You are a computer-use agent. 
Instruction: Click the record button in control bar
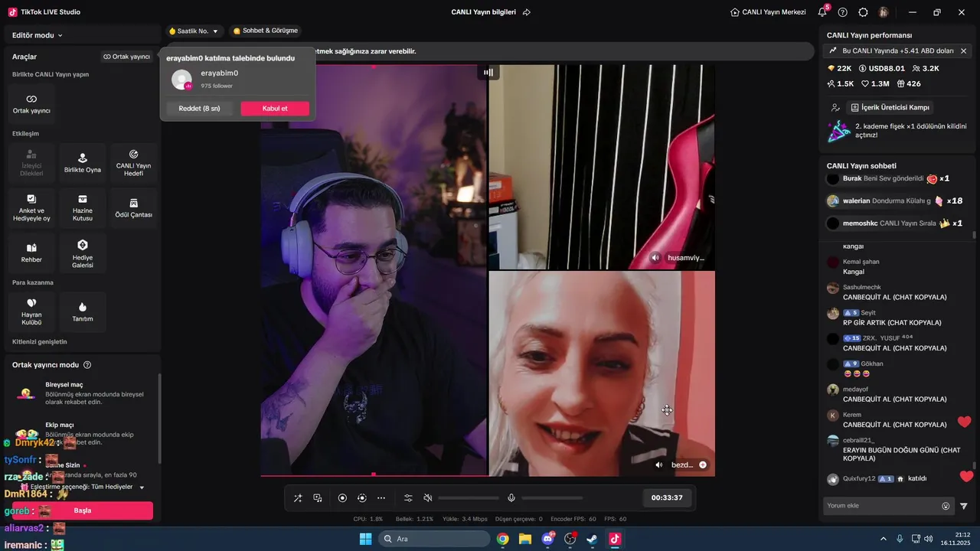pos(342,498)
